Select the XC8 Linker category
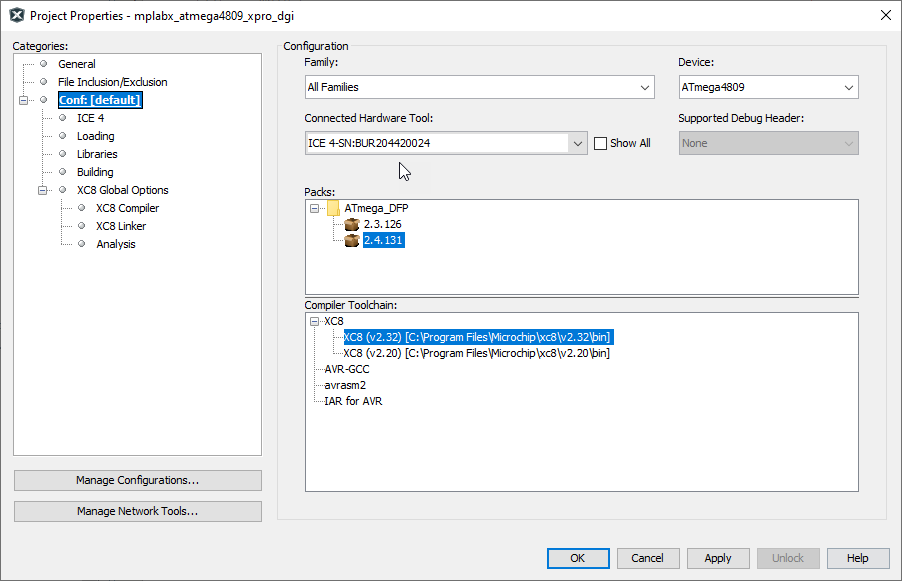The image size is (902, 581). pos(120,226)
